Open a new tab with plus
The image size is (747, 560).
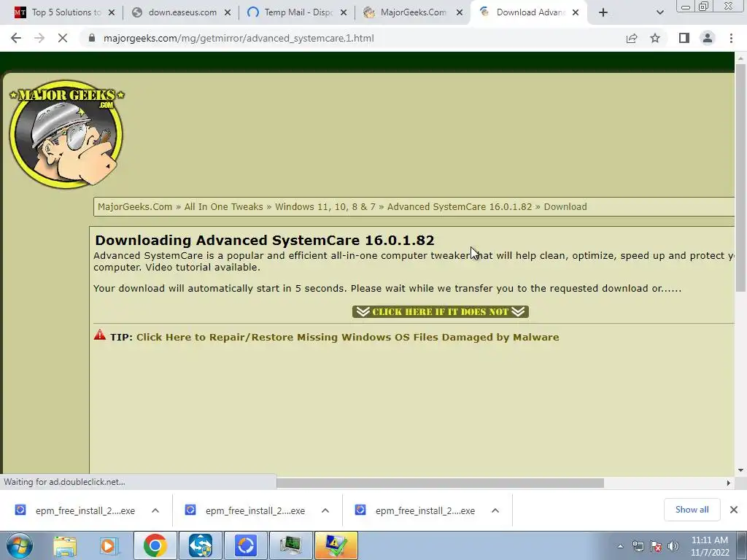tap(603, 12)
